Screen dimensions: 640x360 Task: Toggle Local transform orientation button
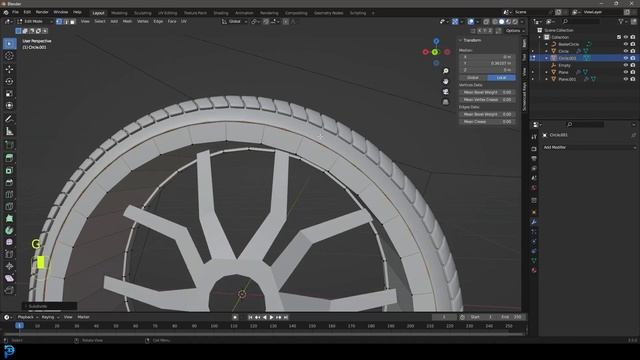(x=501, y=78)
